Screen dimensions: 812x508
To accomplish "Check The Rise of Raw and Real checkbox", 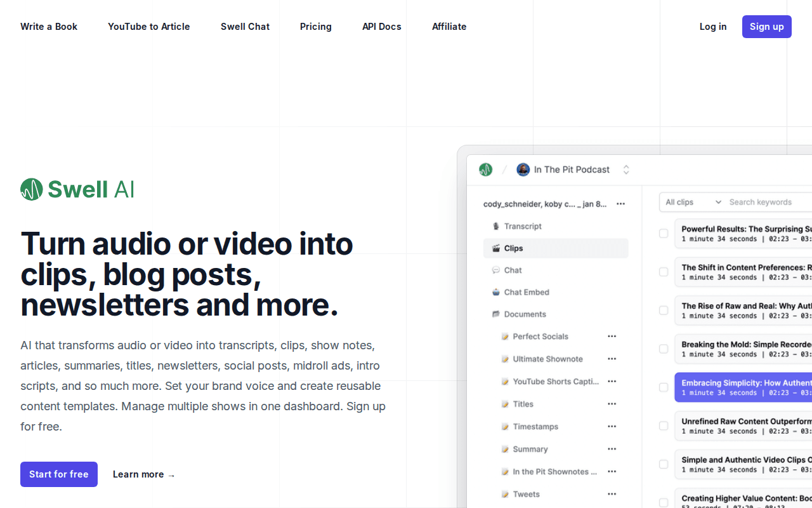I will click(664, 311).
